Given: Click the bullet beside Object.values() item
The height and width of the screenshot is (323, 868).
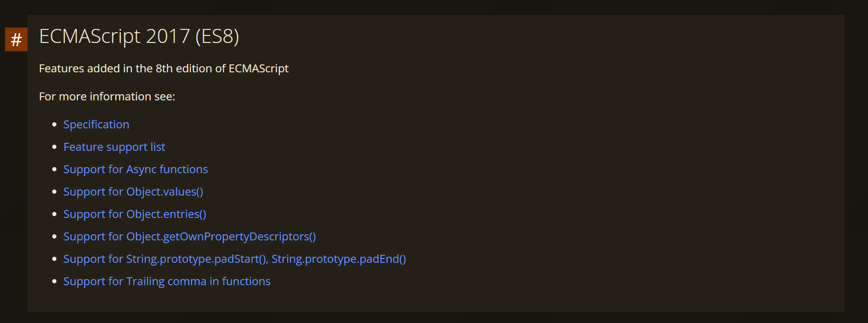Looking at the screenshot, I should pyautogui.click(x=55, y=192).
